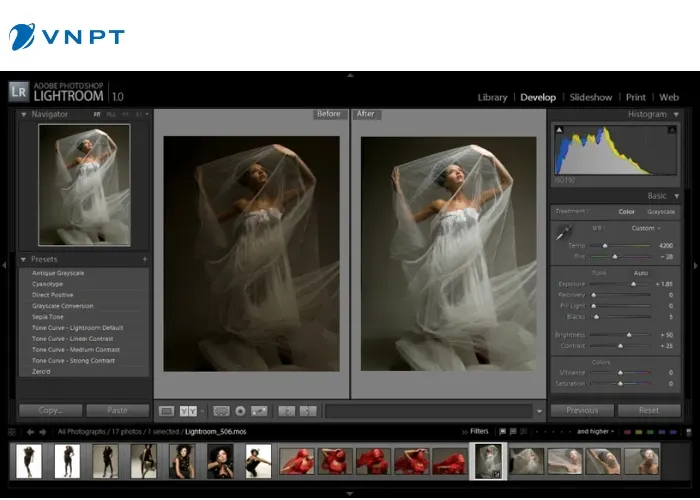Click the Auto tone button
Screen dimensions: 700x500
(641, 273)
